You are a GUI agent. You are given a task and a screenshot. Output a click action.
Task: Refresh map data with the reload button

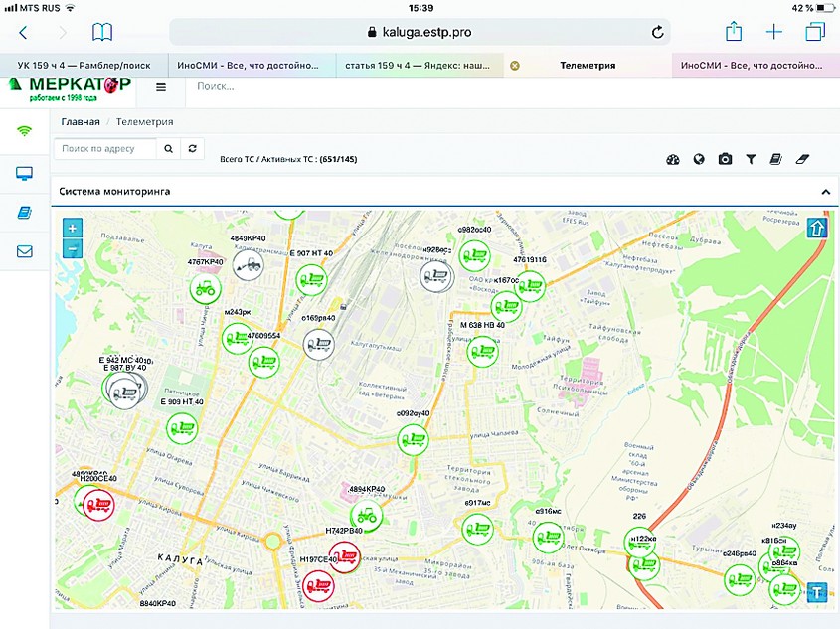195,149
